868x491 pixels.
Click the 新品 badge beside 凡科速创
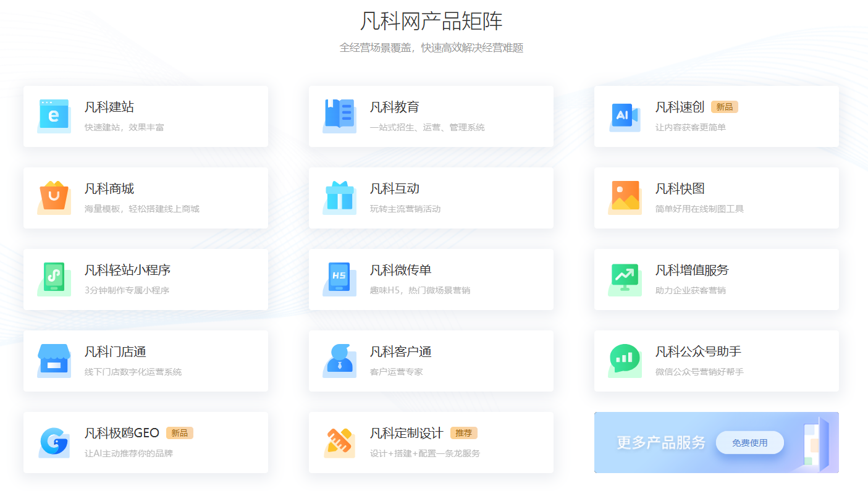point(725,107)
